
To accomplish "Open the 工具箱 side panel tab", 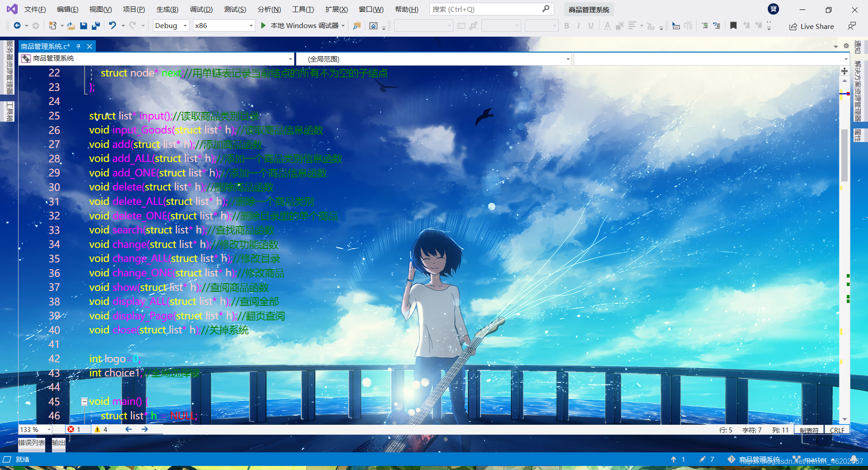I will 9,111.
